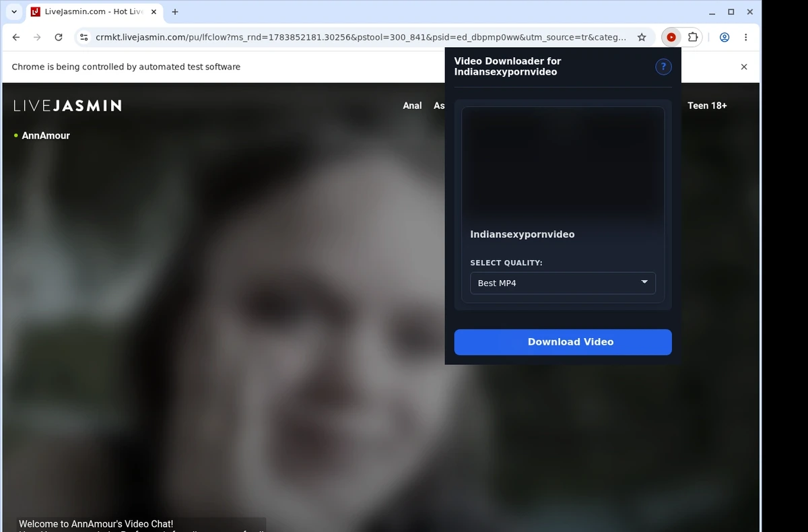
Task: Bookmark this page with the star icon
Action: (x=642, y=38)
